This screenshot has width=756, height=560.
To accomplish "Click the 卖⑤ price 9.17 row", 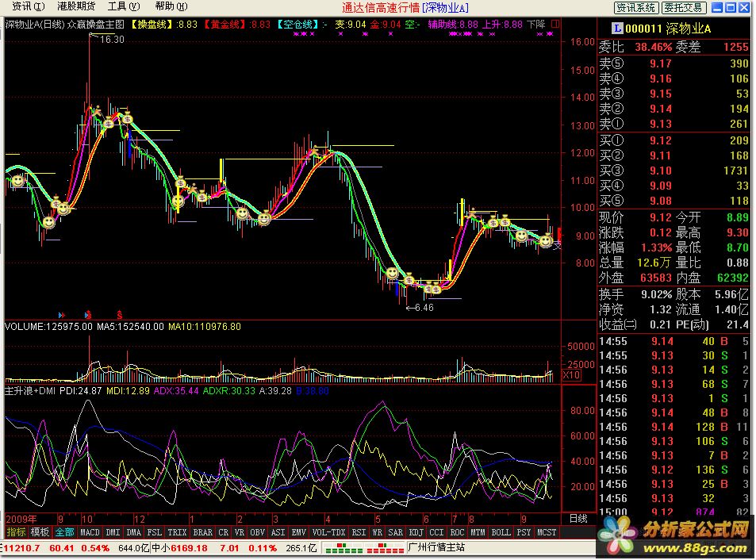I will tap(673, 63).
